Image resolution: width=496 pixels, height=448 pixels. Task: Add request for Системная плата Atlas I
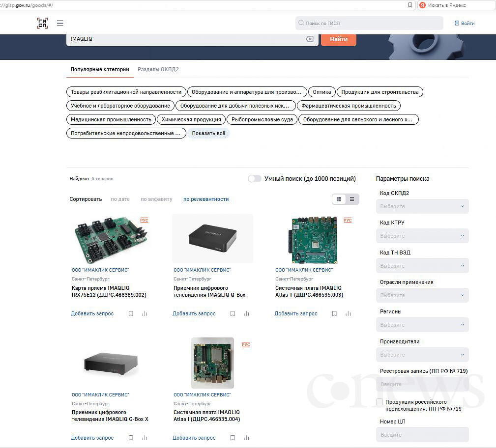click(x=194, y=438)
